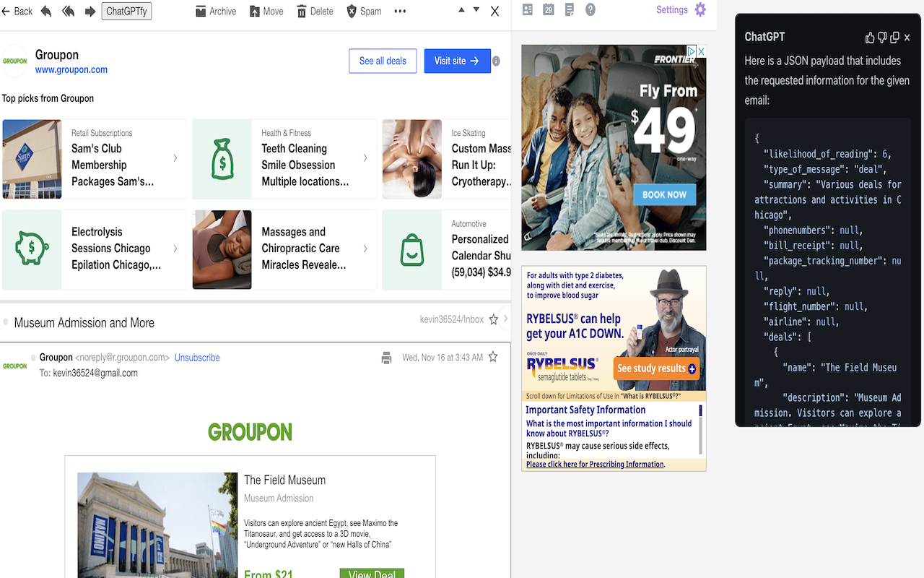Click the unread dot beside Museum Admission subject

(6, 322)
